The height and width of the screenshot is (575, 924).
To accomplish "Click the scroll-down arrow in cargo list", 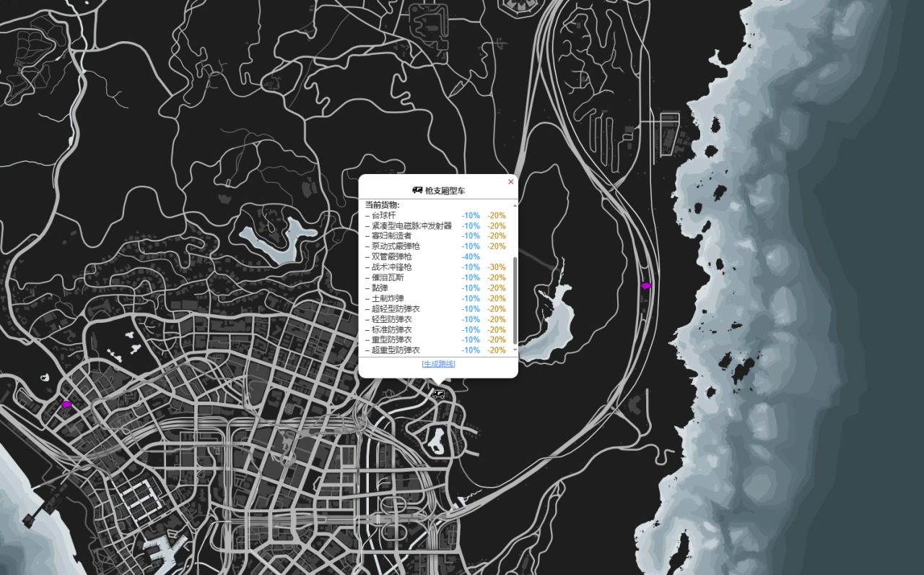I will tap(515, 351).
